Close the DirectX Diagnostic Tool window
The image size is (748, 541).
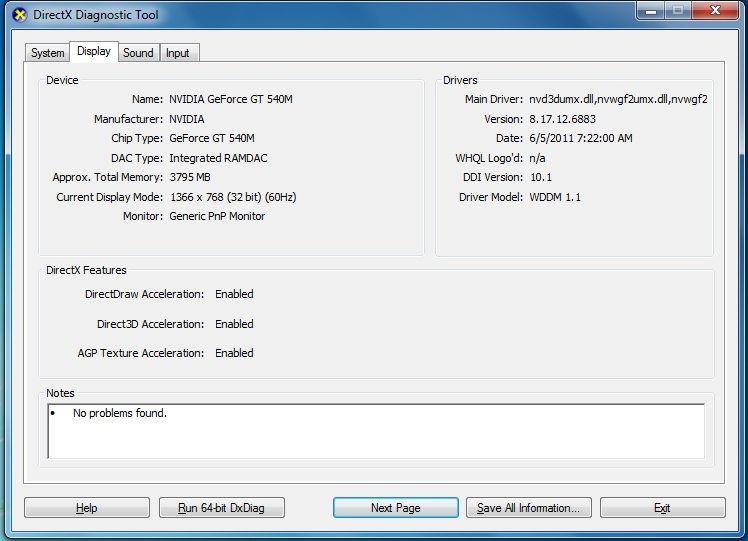click(x=715, y=10)
